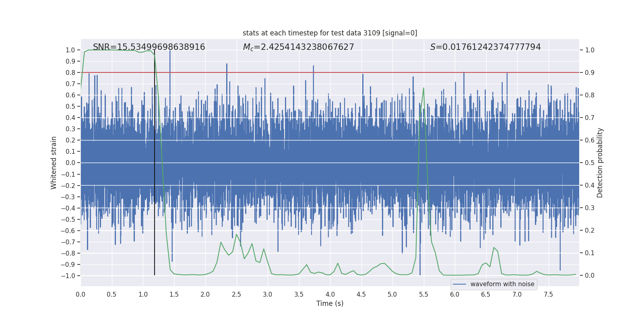Screen dimensions: 644x322
Task: Click the 0.6 tick on the Detection probability axis
Action: pyautogui.click(x=590, y=140)
